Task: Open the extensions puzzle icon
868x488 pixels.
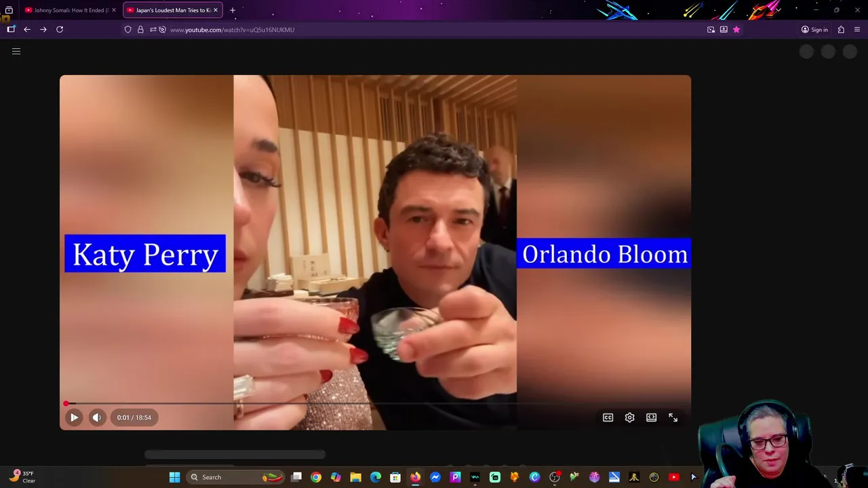Action: click(x=841, y=30)
